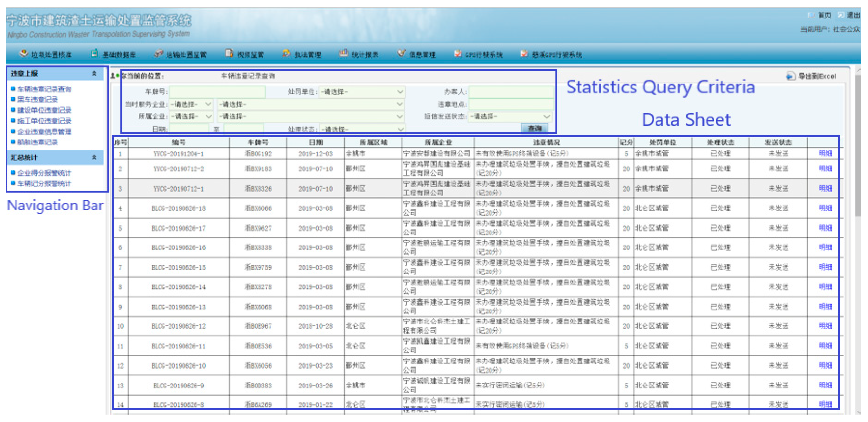Click the GPS行驶系统 icon
The width and height of the screenshot is (868, 422).
pos(458,54)
